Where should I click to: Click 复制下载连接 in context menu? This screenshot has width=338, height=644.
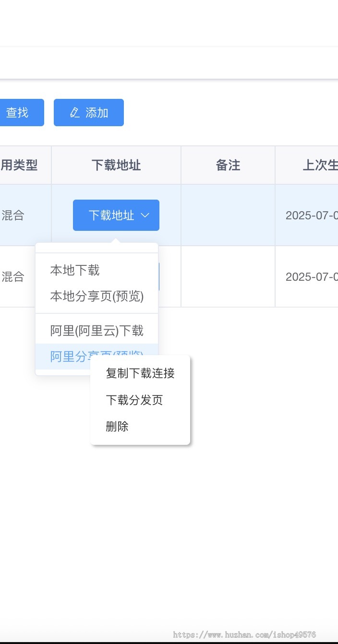click(140, 373)
